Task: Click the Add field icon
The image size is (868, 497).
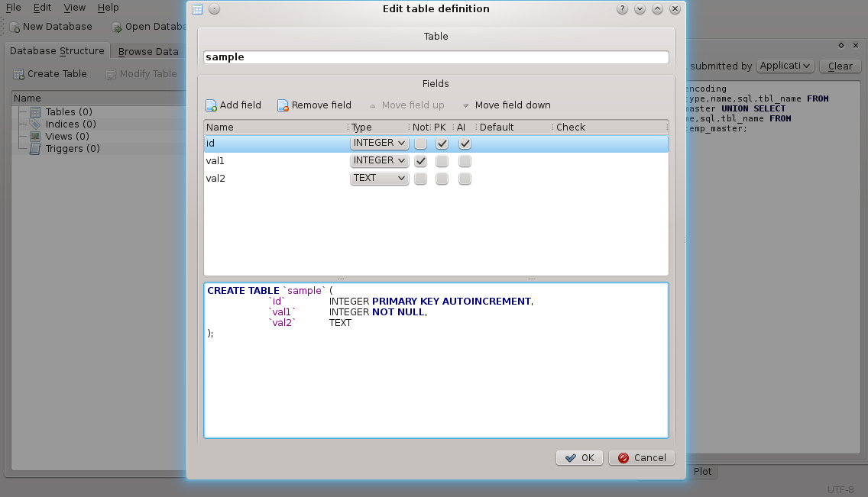Action: coord(210,105)
